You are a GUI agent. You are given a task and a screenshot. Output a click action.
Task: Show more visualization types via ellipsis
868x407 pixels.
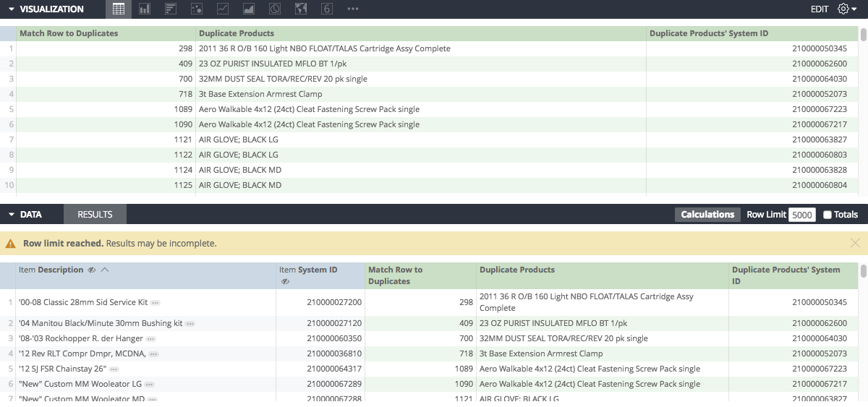point(353,9)
